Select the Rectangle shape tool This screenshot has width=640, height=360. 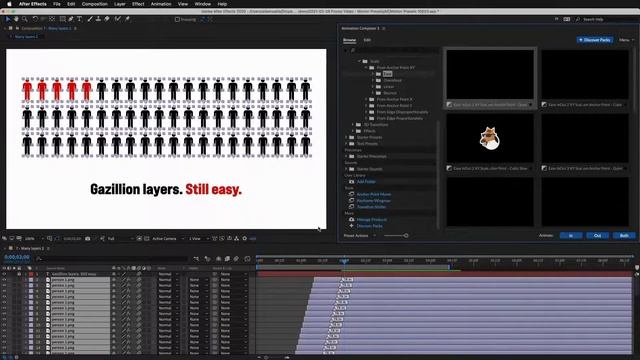coord(62,19)
